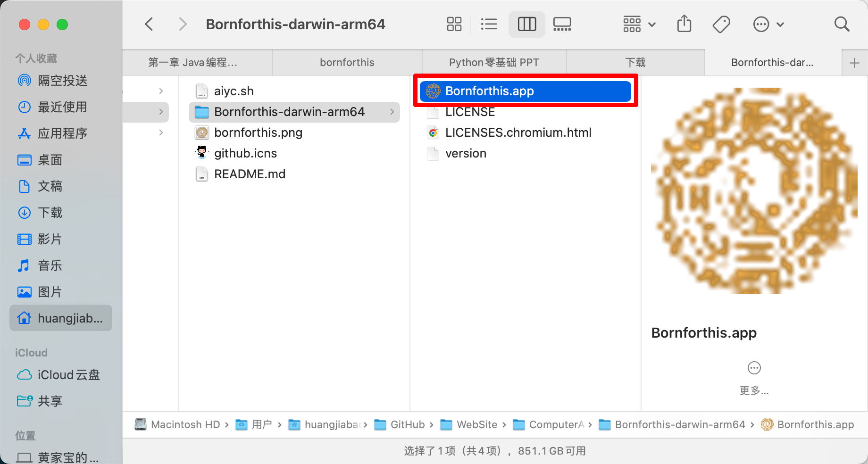Zoom the window with the green button

[62, 25]
